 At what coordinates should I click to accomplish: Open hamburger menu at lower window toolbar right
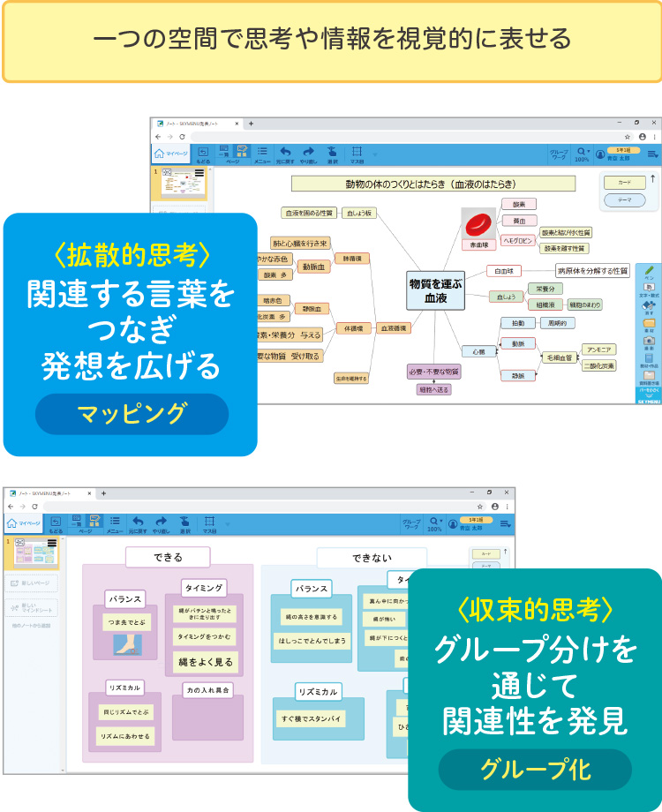(x=505, y=524)
